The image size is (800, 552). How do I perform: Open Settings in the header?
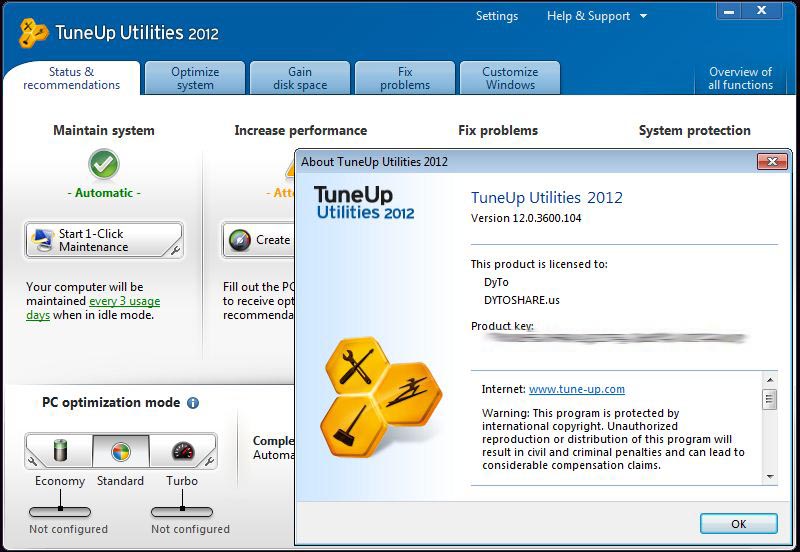(497, 16)
